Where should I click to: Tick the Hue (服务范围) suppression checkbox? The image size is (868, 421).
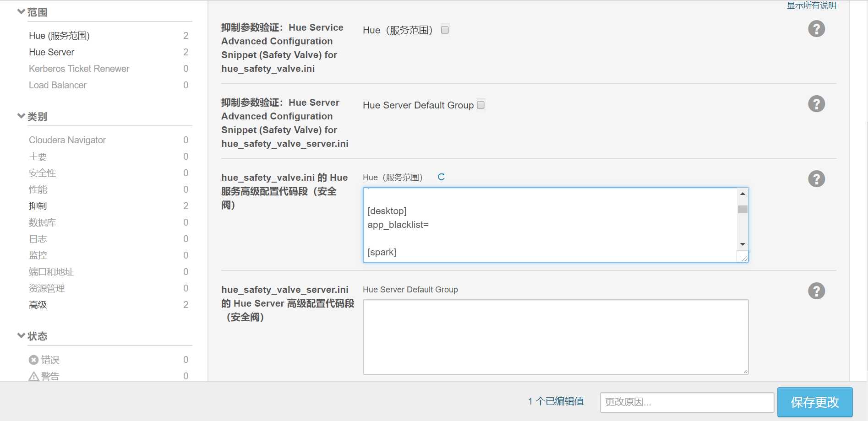click(x=445, y=30)
